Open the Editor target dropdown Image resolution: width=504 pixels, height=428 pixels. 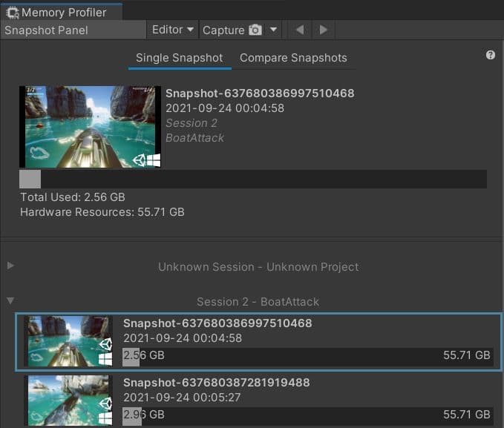[173, 30]
